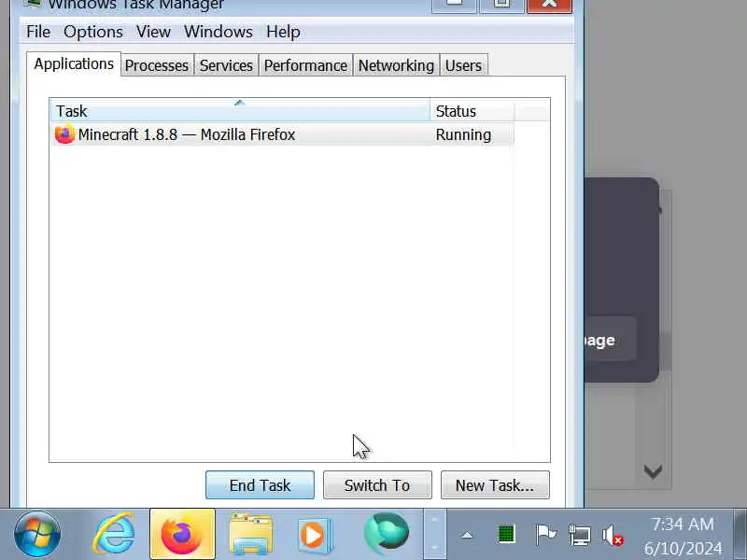The height and width of the screenshot is (560, 747).
Task: Open the View menu
Action: pos(153,32)
